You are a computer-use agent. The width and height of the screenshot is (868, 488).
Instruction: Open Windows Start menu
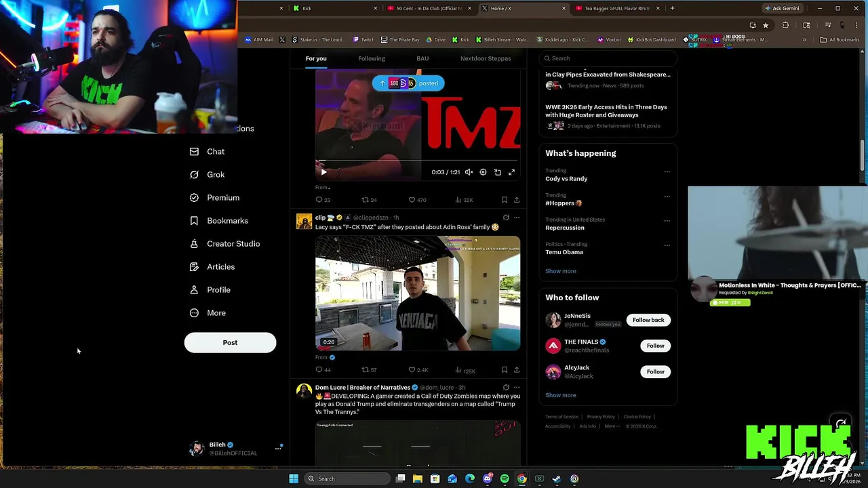pos(294,479)
